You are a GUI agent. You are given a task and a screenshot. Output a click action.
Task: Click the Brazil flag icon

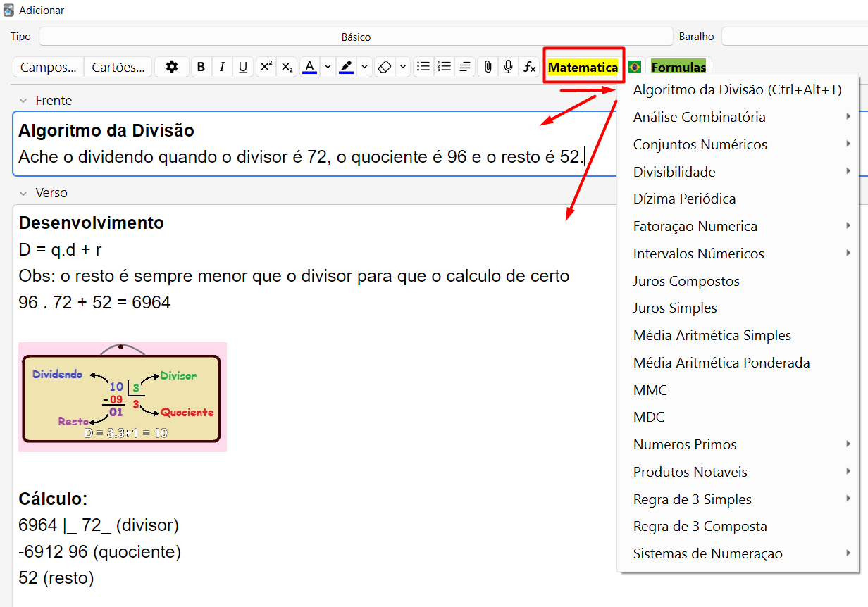point(635,67)
